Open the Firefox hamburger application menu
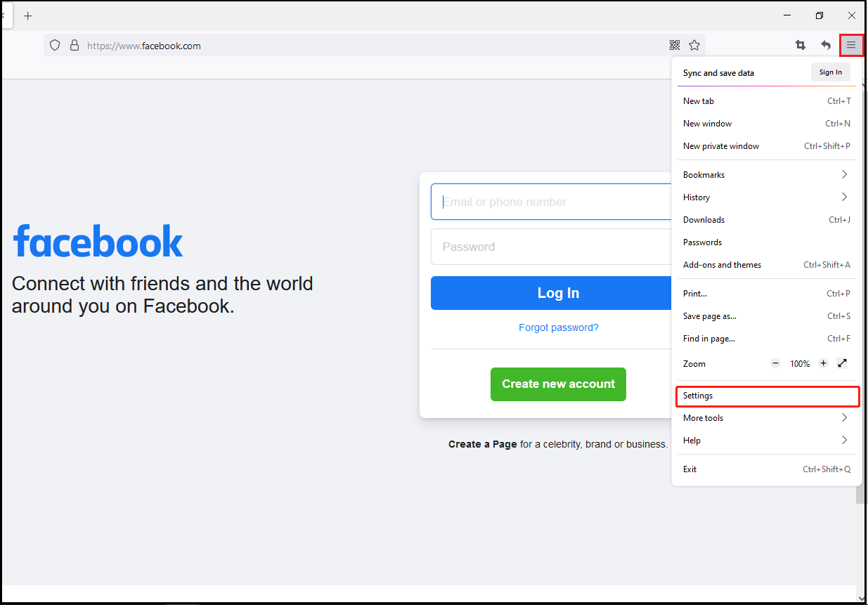This screenshot has height=605, width=868. pyautogui.click(x=851, y=46)
